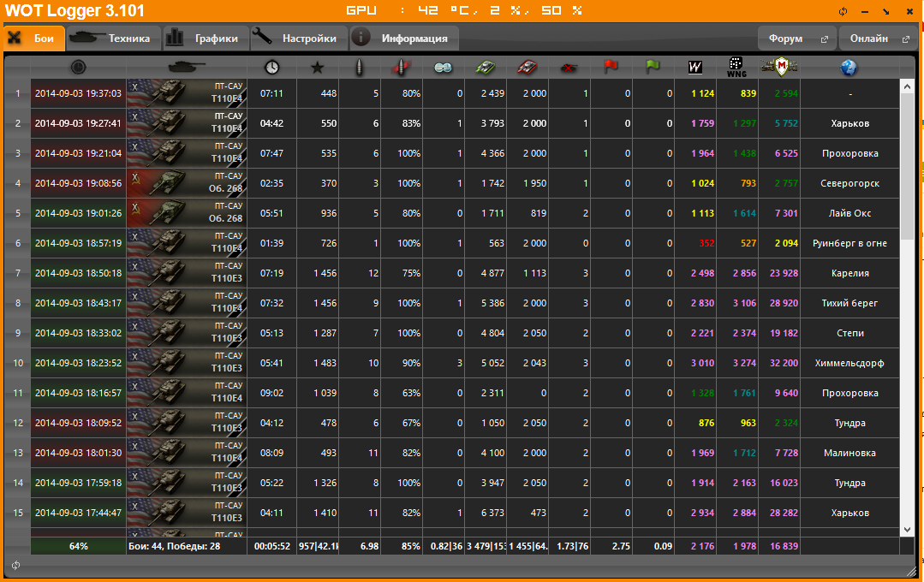This screenshot has width=924, height=582.
Task: Click the summary value 2 176
Action: pyautogui.click(x=702, y=546)
